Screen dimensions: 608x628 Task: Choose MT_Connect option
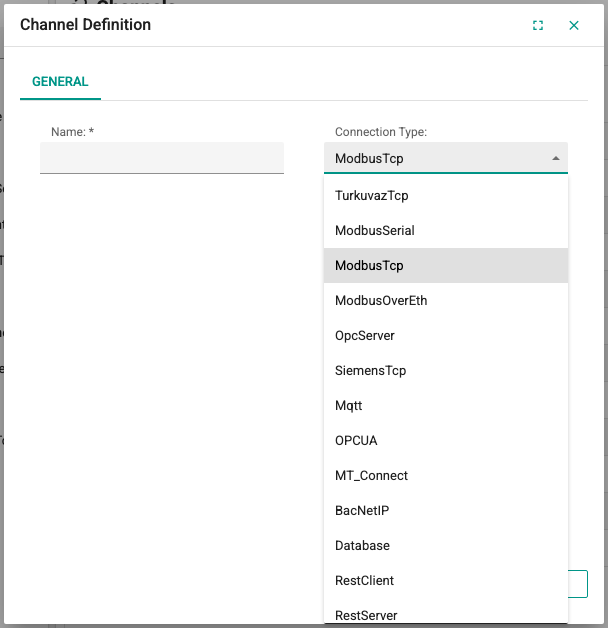(446, 475)
